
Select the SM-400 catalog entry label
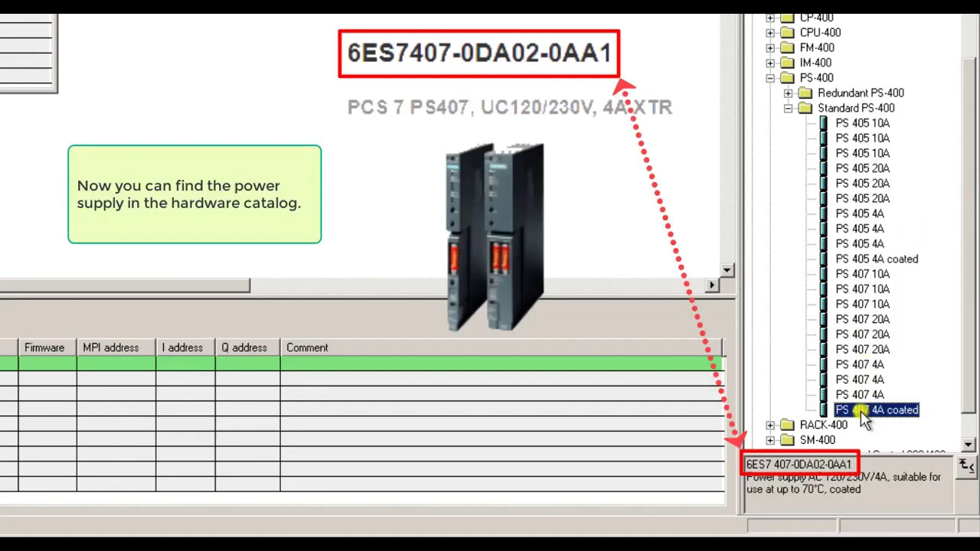click(818, 440)
